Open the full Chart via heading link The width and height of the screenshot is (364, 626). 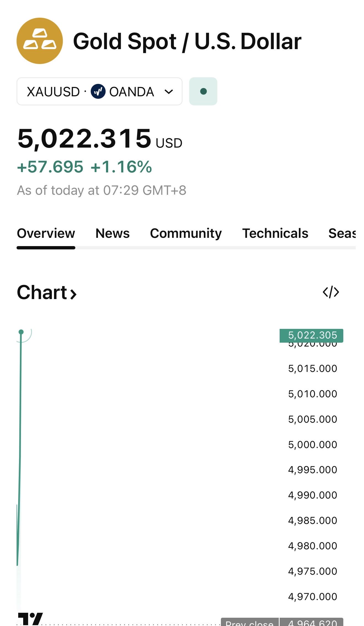click(42, 292)
